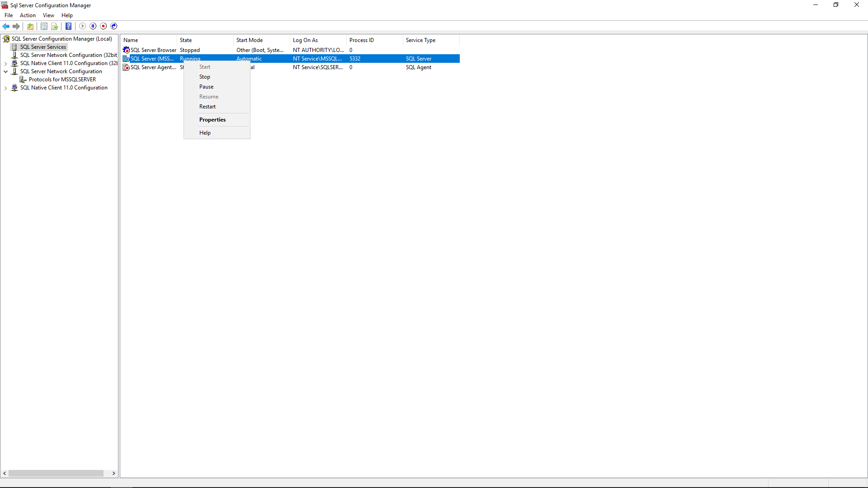
Task: Open the Action menu
Action: click(x=28, y=15)
